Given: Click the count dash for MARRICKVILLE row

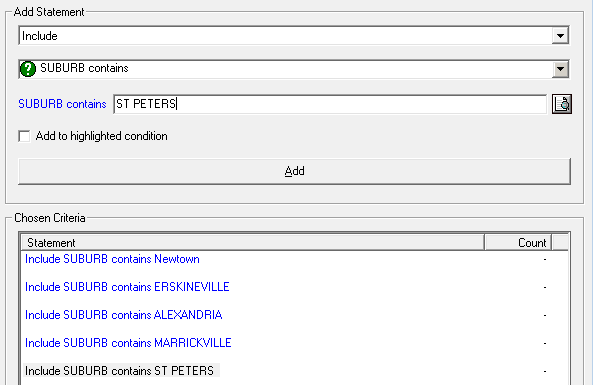Looking at the screenshot, I should (545, 343).
